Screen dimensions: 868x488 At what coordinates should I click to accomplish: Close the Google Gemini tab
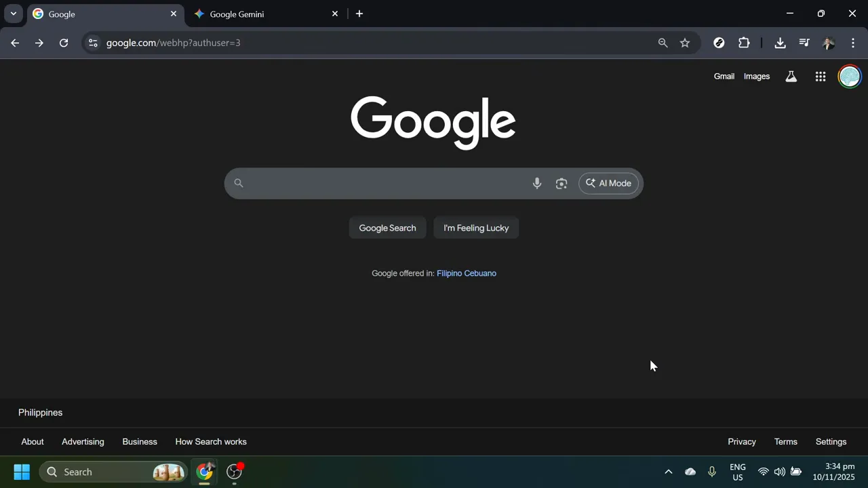tap(334, 14)
